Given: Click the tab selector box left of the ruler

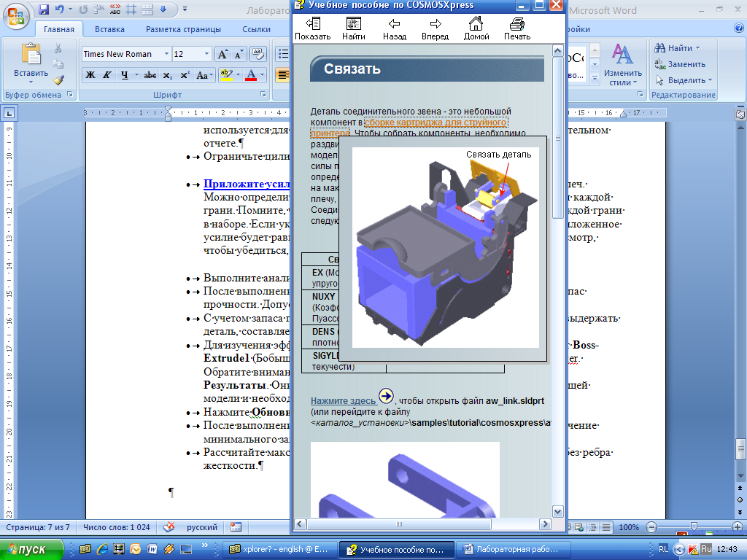Looking at the screenshot, I should tap(9, 113).
